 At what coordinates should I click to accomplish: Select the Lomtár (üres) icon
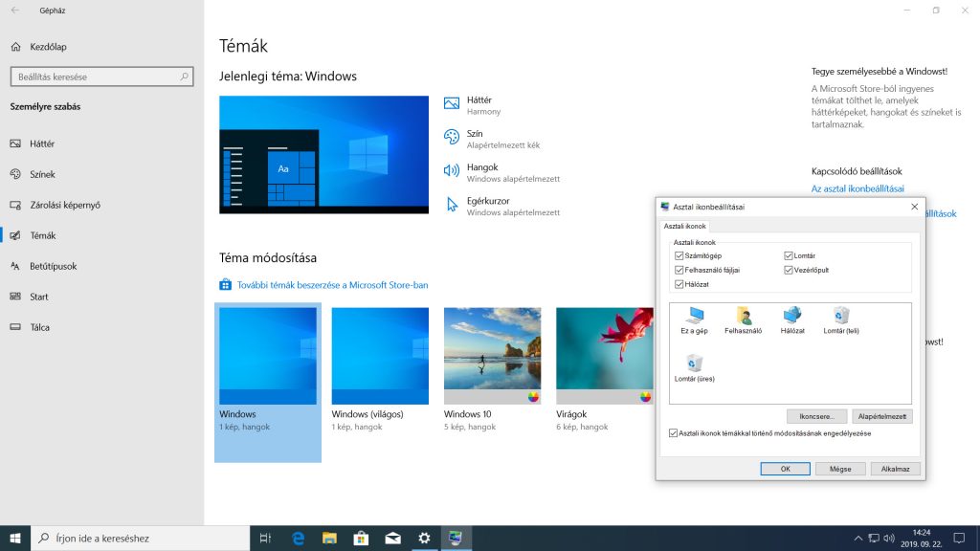pos(694,368)
